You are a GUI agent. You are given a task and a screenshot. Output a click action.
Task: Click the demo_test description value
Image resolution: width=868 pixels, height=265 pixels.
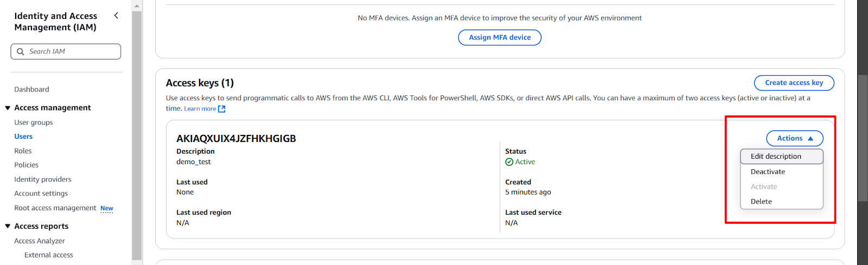[194, 162]
